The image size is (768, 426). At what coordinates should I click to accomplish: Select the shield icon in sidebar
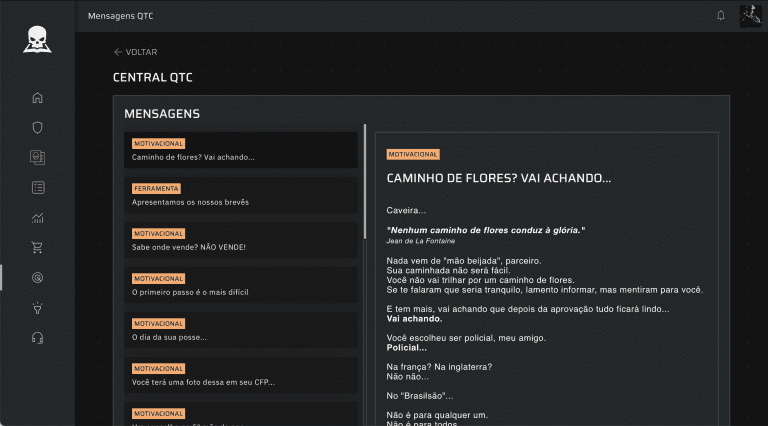[x=38, y=128]
